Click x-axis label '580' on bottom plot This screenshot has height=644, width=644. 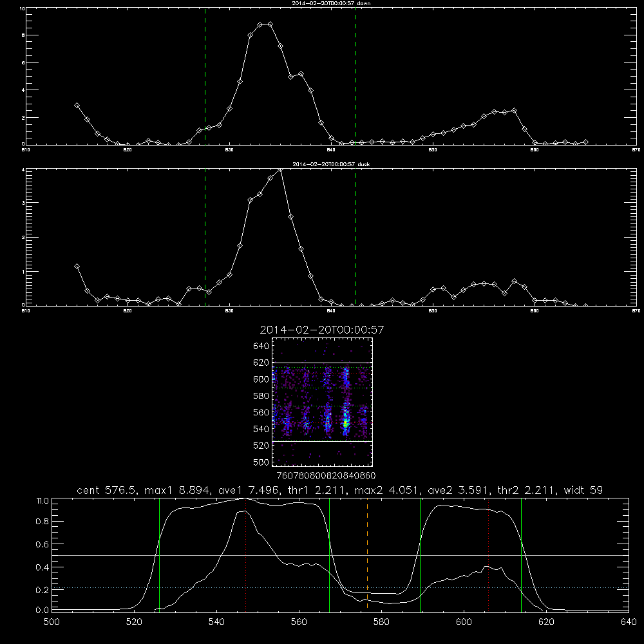381,622
